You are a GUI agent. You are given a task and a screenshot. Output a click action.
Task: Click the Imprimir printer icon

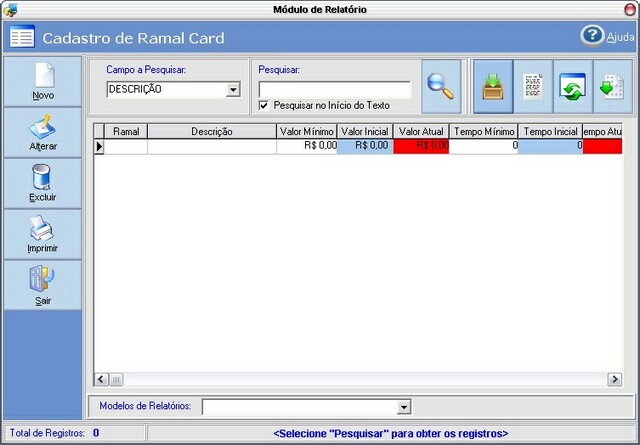coord(41,228)
